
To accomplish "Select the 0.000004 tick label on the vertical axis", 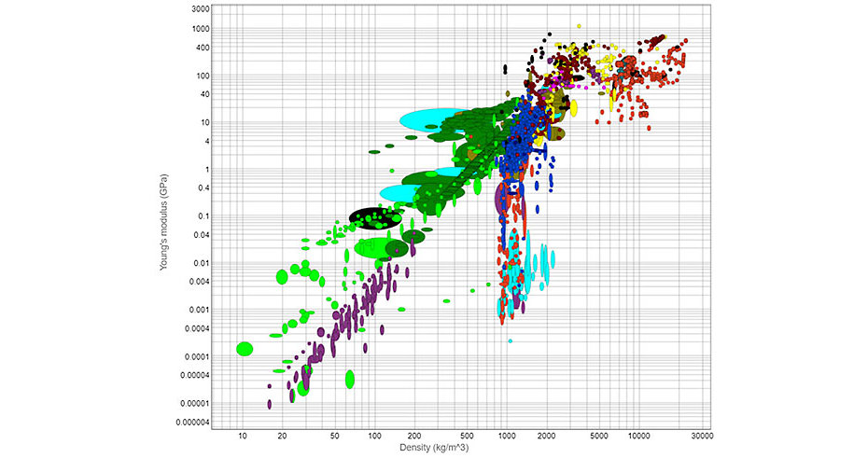I will (x=193, y=422).
